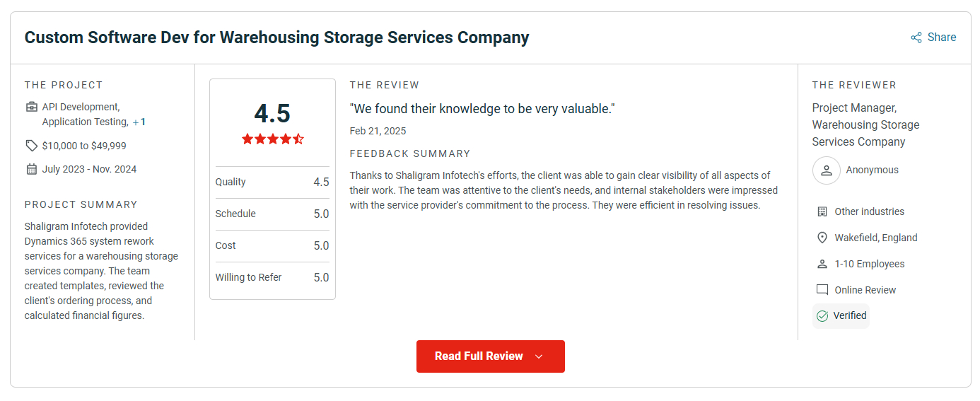Expand the Read Full Review button
The width and height of the screenshot is (980, 401).
point(479,356)
